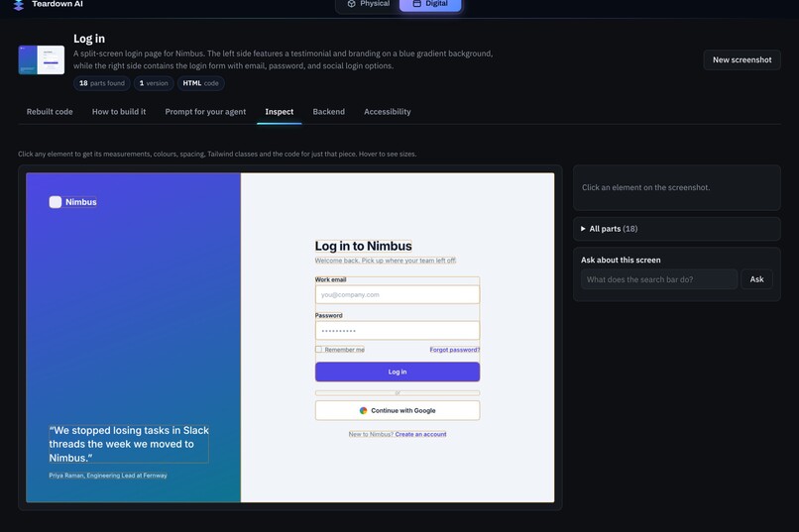Viewport: 799px width, 532px height.
Task: Click the Create an account link
Action: [421, 434]
